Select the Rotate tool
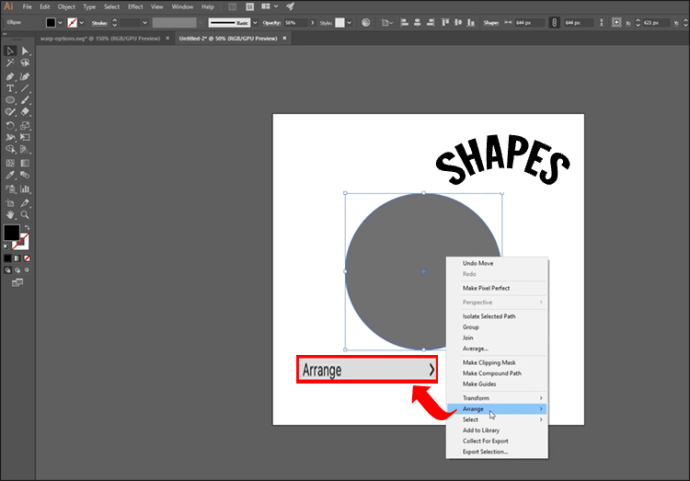This screenshot has width=690, height=481. [9, 125]
